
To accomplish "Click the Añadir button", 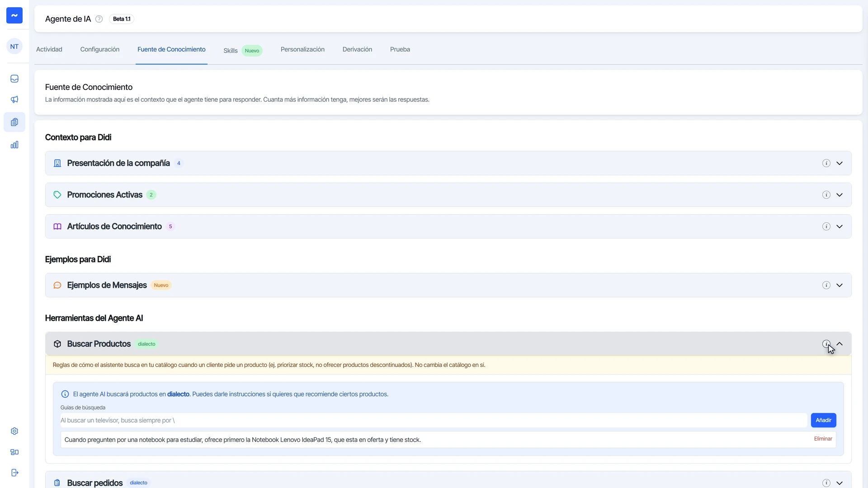I will pyautogui.click(x=823, y=420).
